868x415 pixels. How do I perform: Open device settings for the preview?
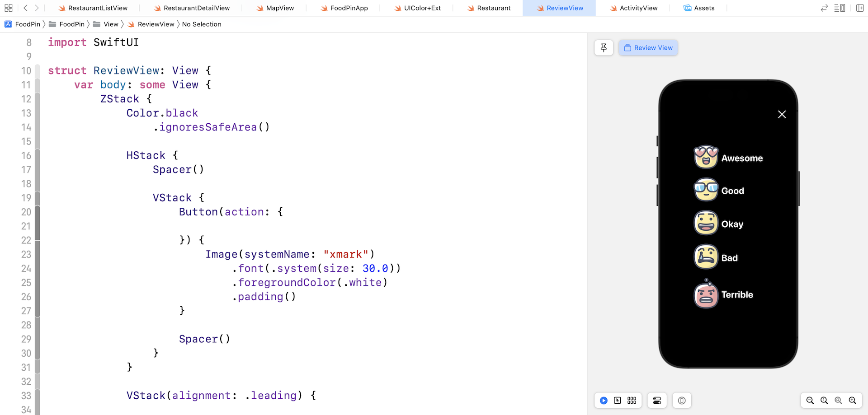coord(657,400)
